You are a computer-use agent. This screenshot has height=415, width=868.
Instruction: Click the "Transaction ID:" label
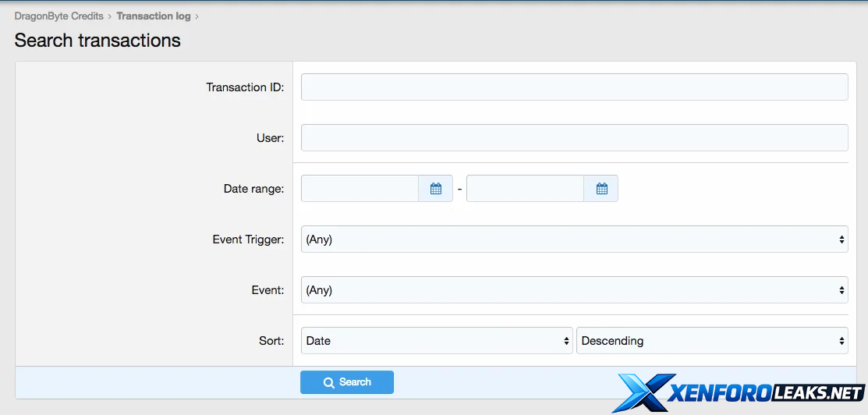coord(245,87)
